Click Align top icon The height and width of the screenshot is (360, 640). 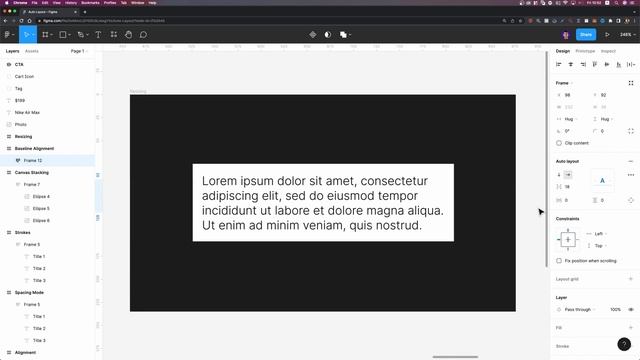pyautogui.click(x=595, y=64)
